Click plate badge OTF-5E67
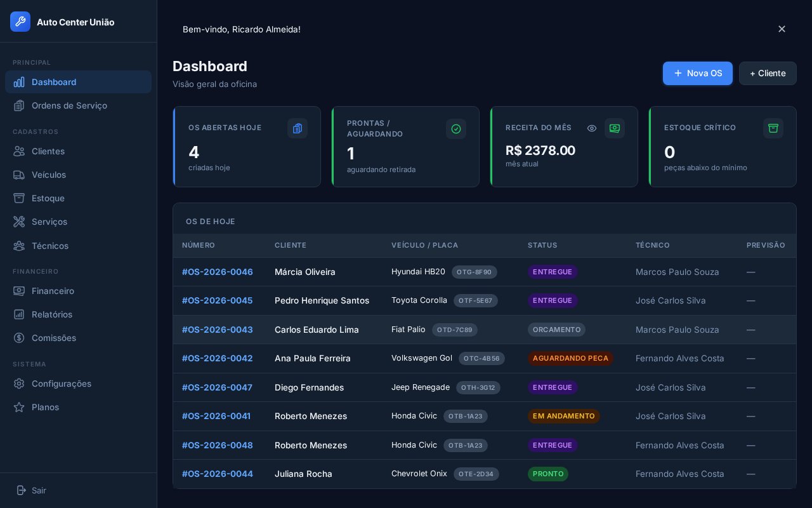Screen dimensions: 812x508 coord(476,300)
